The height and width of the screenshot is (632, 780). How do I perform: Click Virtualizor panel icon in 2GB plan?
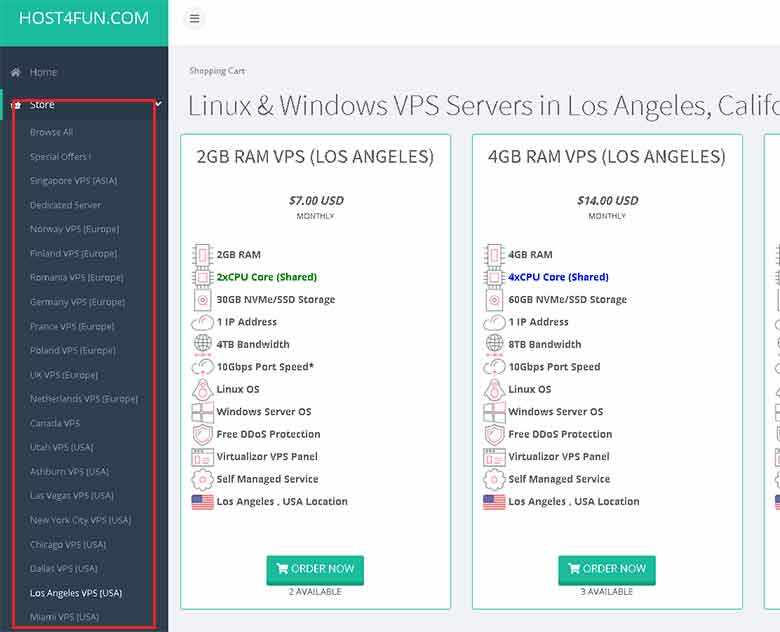(x=202, y=457)
